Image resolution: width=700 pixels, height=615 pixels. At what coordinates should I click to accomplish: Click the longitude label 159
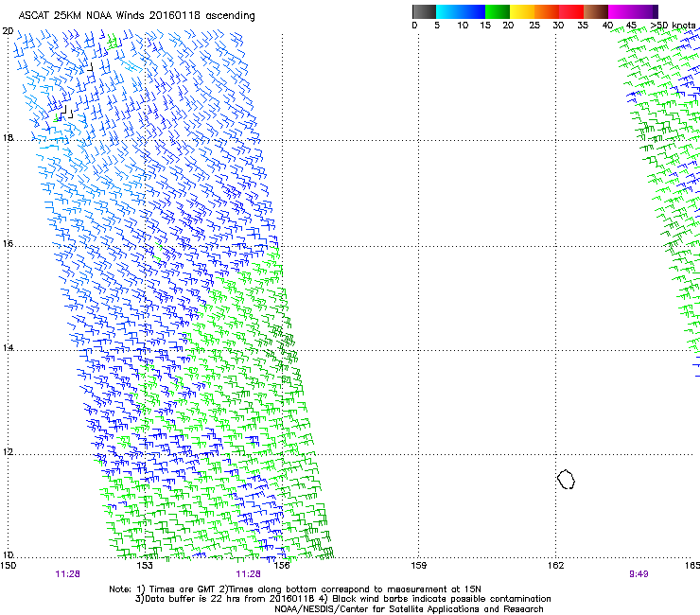[418, 566]
